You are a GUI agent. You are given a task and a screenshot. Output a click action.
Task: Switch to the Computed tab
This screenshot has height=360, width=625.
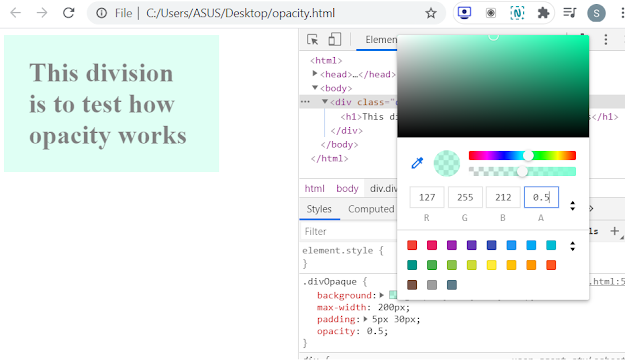pos(371,209)
